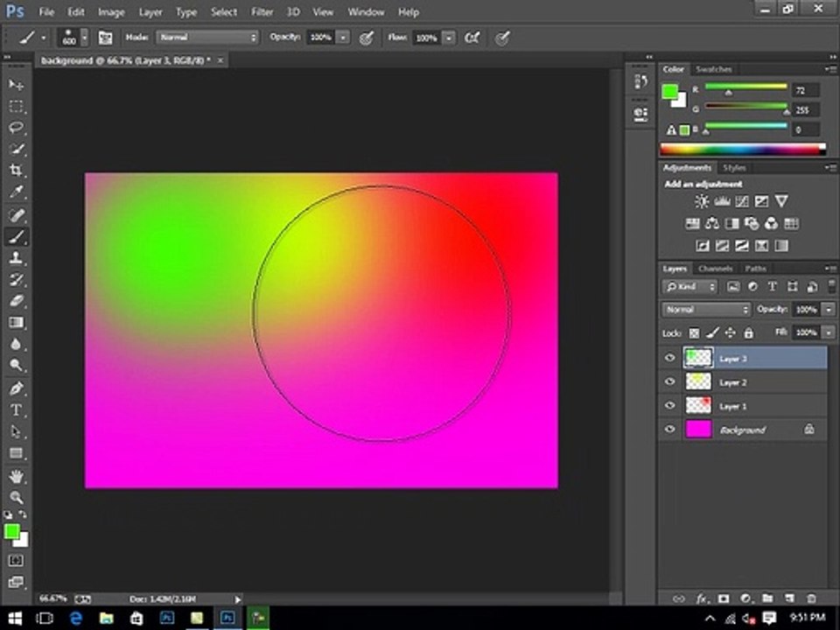
Task: Add a Brightness/Contrast adjustment
Action: pos(702,201)
